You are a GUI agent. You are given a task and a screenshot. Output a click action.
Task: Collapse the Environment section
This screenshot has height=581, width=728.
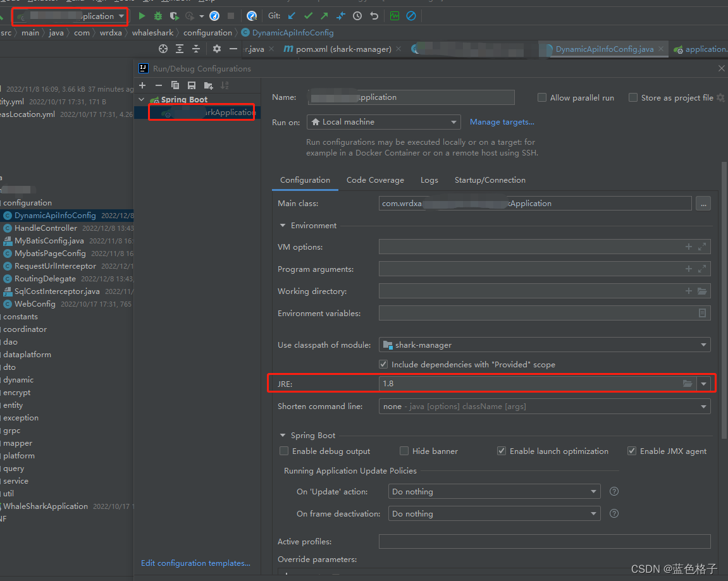pyautogui.click(x=282, y=226)
